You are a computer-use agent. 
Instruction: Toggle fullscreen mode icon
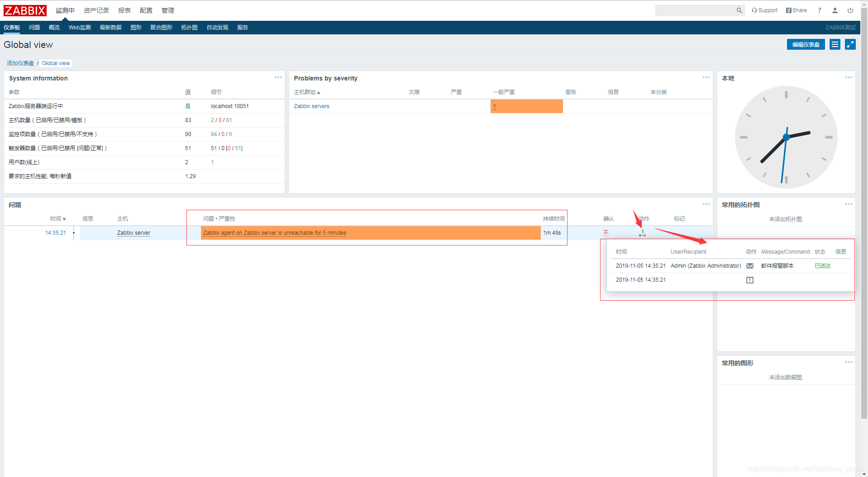coord(850,44)
